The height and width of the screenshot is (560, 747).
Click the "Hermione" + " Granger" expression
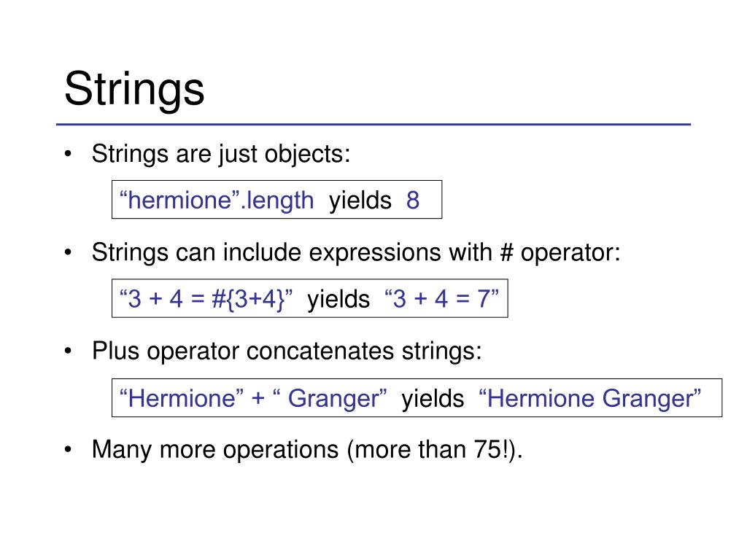tap(253, 398)
